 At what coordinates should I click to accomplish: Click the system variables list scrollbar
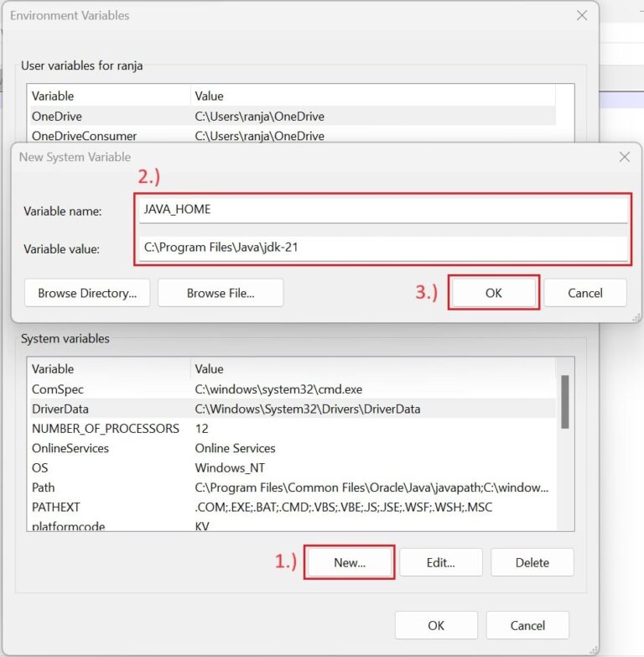565,403
